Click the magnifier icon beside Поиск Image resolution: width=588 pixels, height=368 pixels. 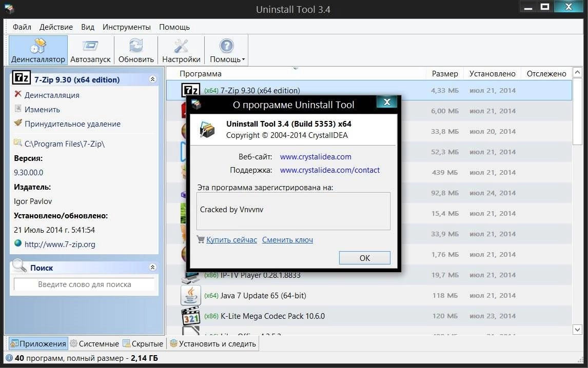19,265
